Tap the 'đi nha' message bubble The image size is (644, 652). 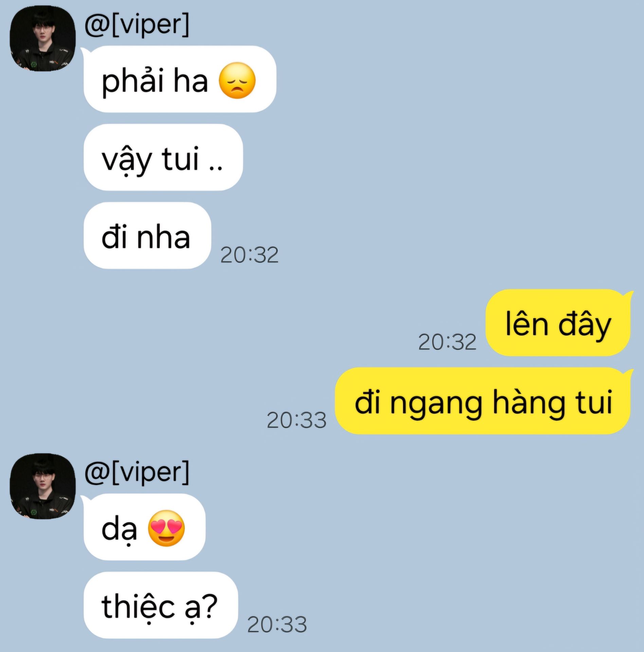147,235
